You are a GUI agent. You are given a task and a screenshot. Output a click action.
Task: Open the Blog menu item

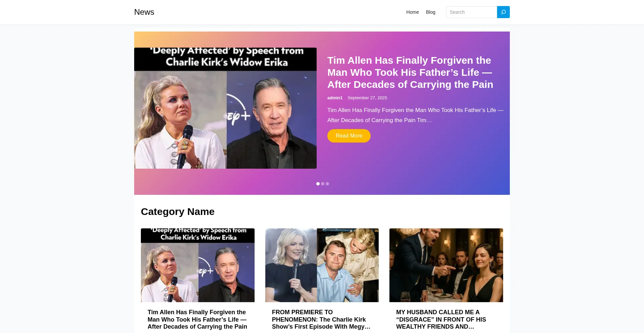click(x=431, y=12)
